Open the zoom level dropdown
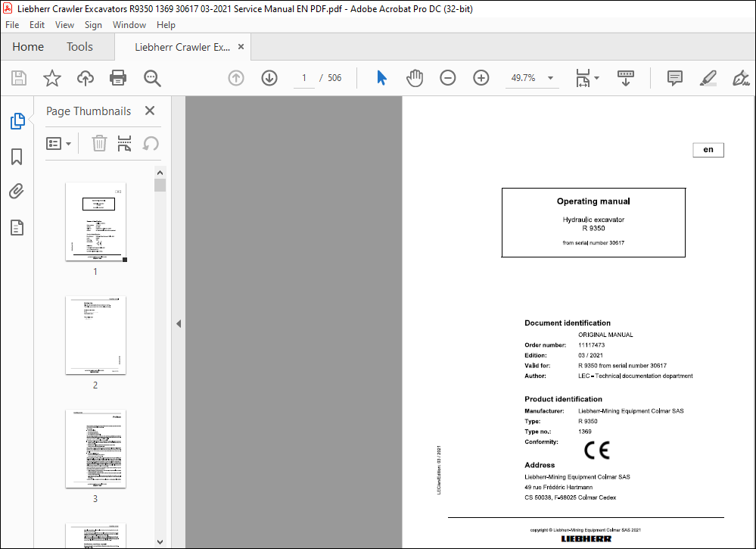Screen dimensions: 756x549 (550, 78)
